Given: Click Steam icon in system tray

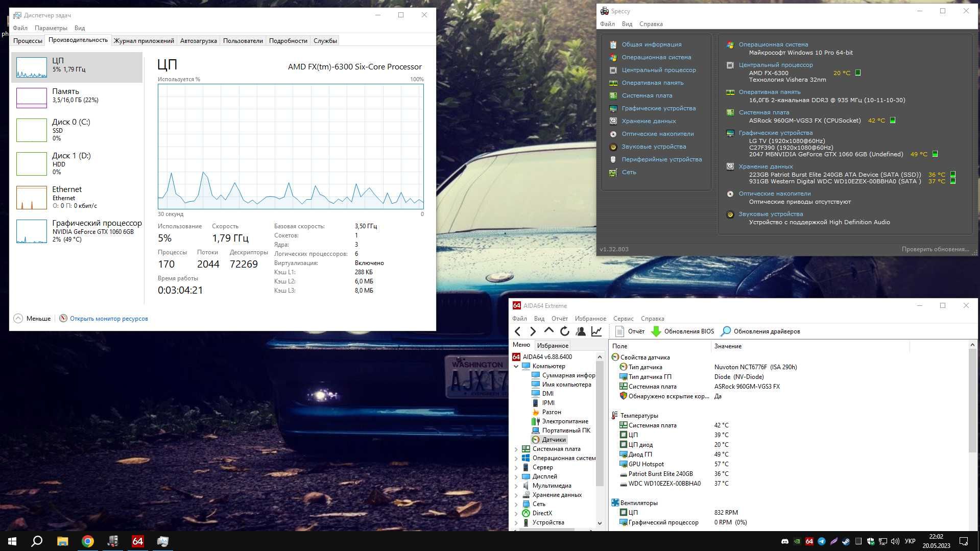Looking at the screenshot, I should tap(846, 541).
